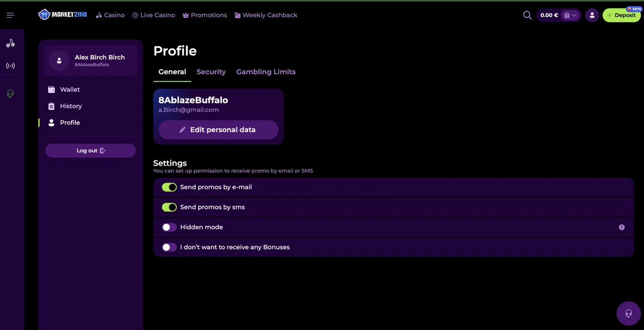Screen dimensions: 644x330
Task: Switch to the Security tab
Action: click(x=211, y=72)
